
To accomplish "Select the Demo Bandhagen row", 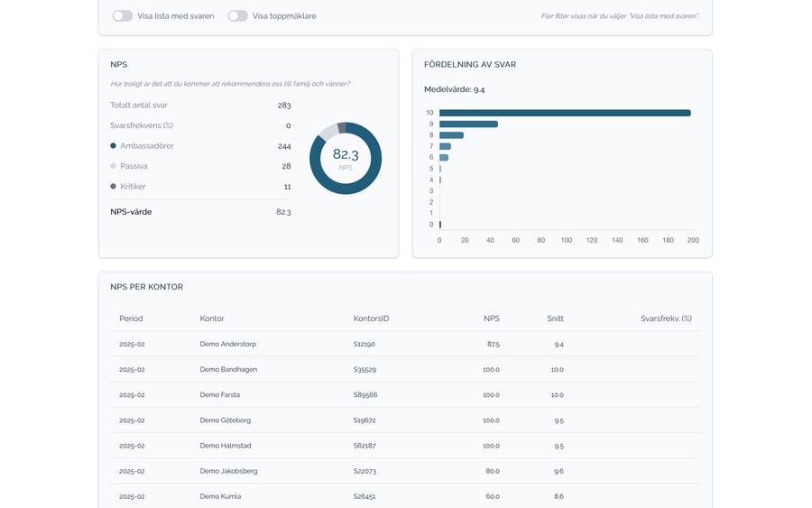I will [x=405, y=369].
